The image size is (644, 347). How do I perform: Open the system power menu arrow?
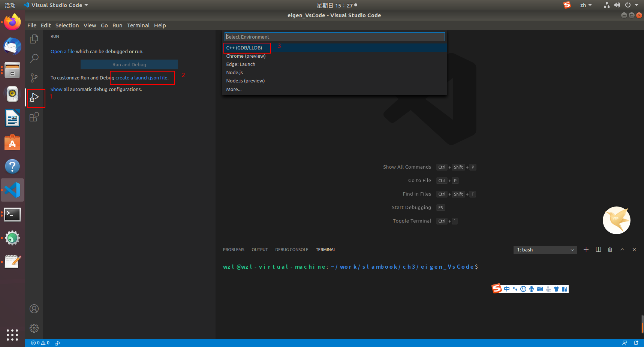click(x=637, y=5)
